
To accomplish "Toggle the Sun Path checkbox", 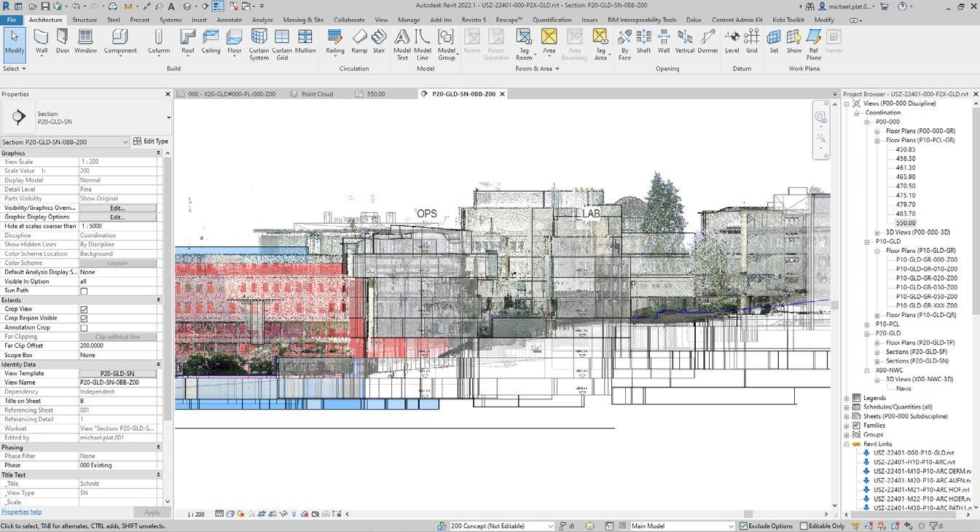I will (84, 291).
